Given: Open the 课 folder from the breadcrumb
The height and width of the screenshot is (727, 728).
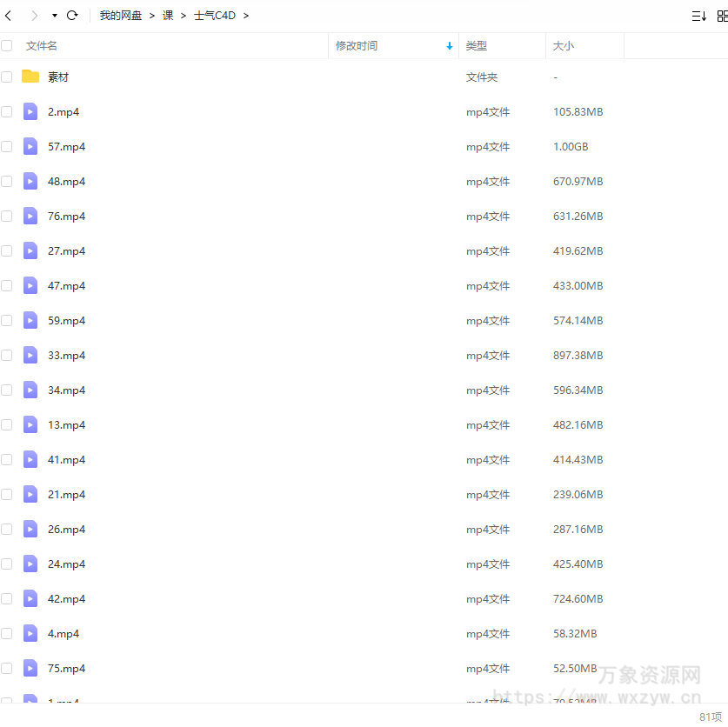Looking at the screenshot, I should (167, 15).
